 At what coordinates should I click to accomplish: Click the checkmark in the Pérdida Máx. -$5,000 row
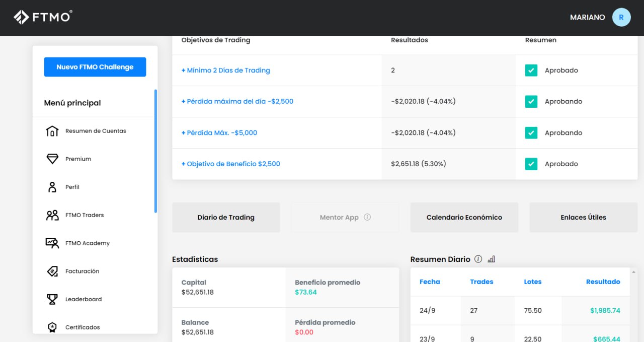(x=531, y=133)
